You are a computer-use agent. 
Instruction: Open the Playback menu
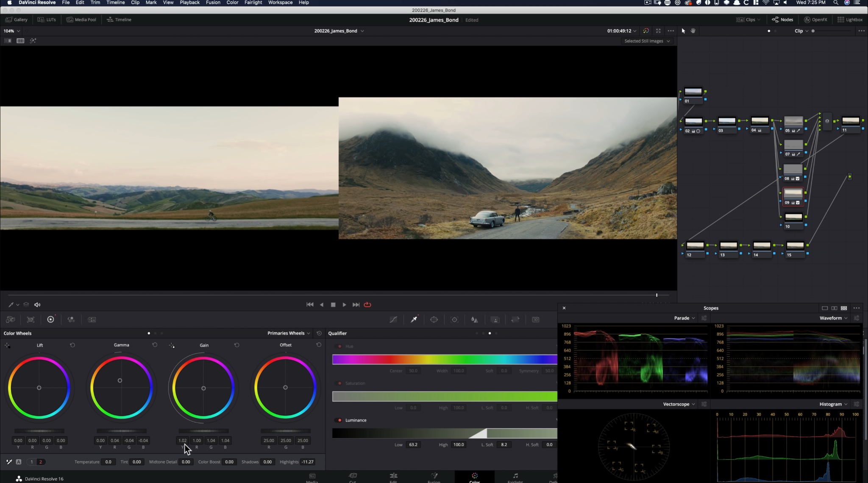tap(189, 3)
